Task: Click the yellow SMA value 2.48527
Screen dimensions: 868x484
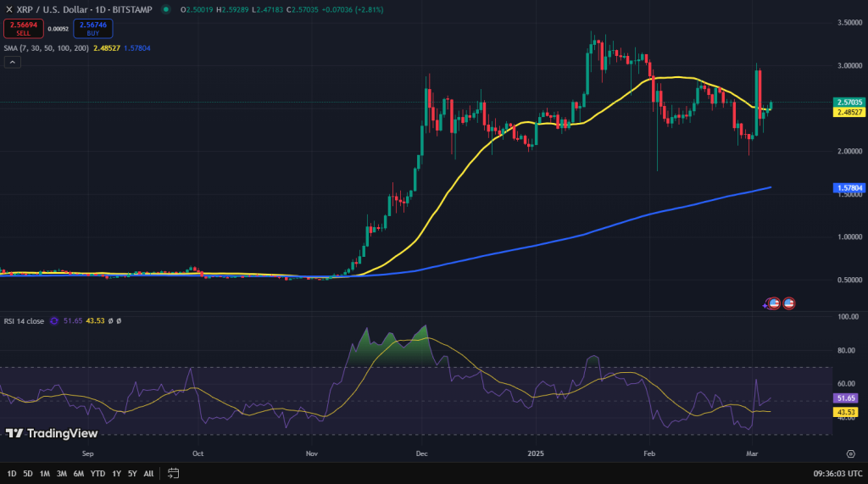Action: 106,48
